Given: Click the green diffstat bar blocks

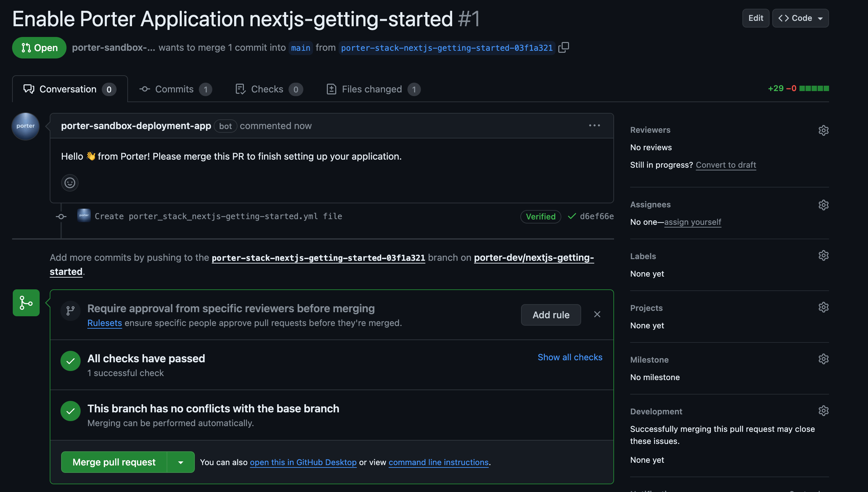Looking at the screenshot, I should (x=814, y=88).
